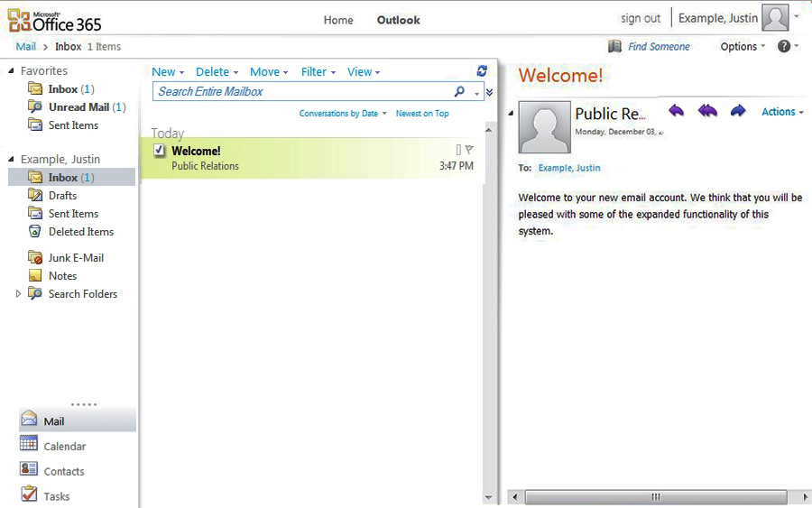The image size is (812, 508).
Task: Go to the Home tab
Action: [338, 20]
